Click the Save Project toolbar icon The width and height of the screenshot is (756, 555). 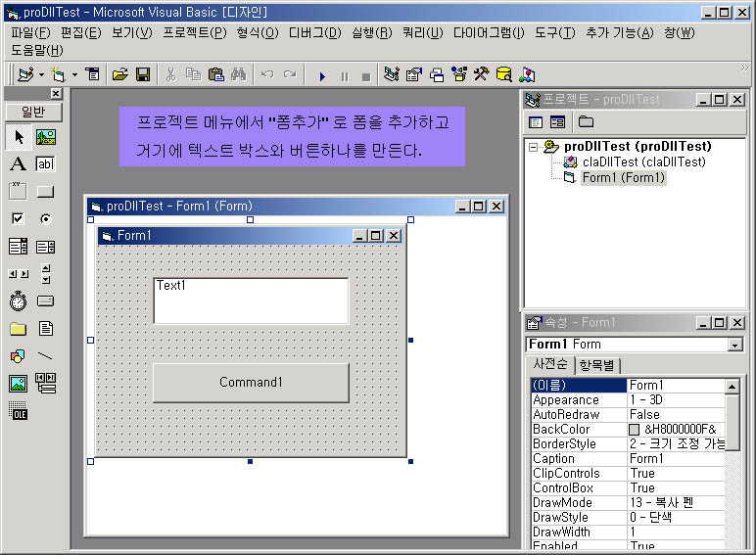click(x=143, y=74)
